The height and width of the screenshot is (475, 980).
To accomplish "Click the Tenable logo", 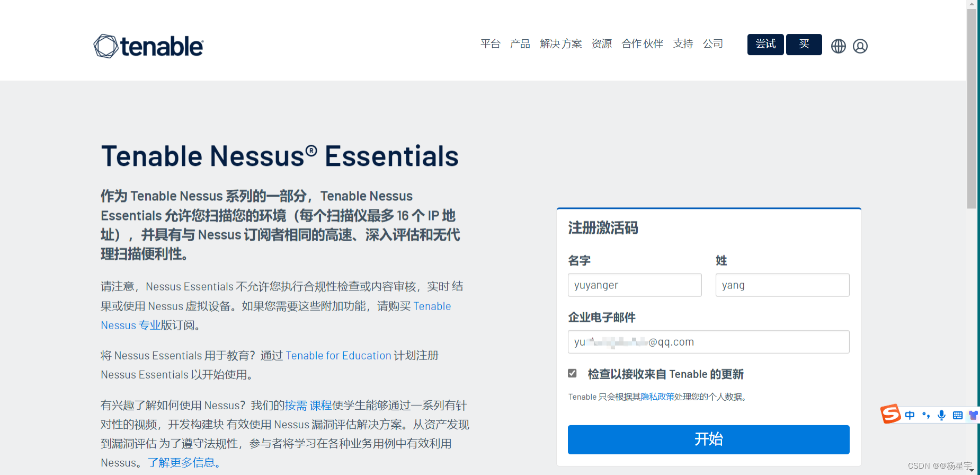I will (x=148, y=46).
